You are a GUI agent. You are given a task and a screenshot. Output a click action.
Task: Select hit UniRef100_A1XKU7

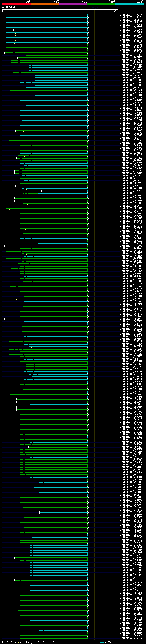coord(131,65)
